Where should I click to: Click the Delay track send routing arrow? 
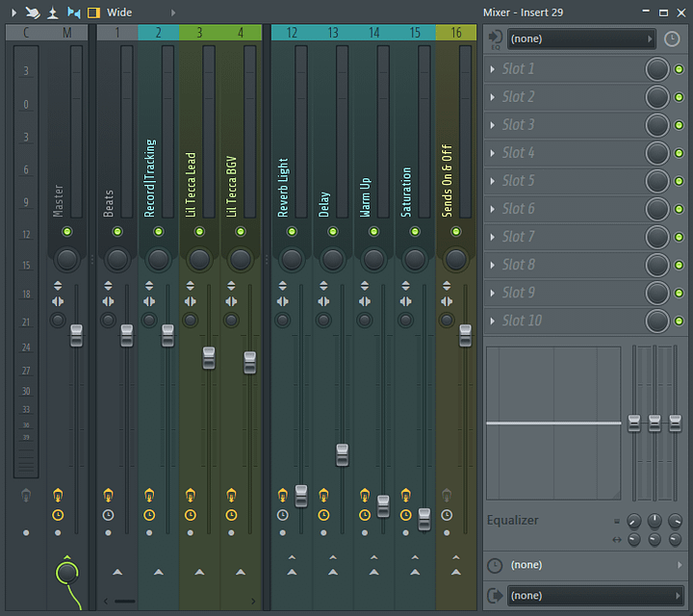[333, 573]
